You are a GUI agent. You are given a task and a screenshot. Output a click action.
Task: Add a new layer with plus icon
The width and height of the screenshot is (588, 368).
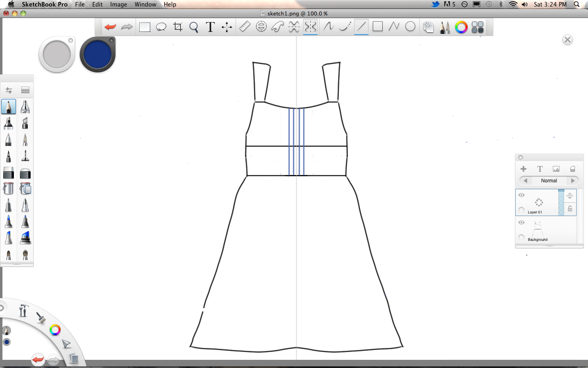tap(523, 169)
